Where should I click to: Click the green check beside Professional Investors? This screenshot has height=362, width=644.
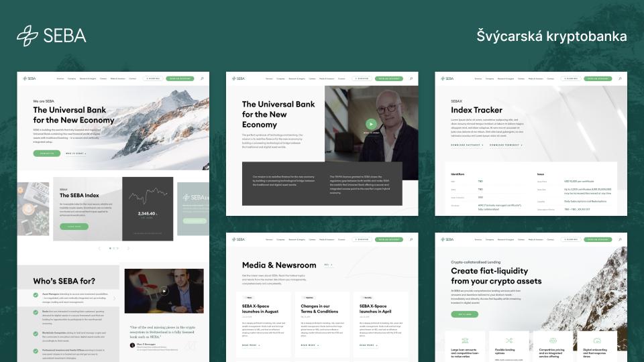coord(36,351)
